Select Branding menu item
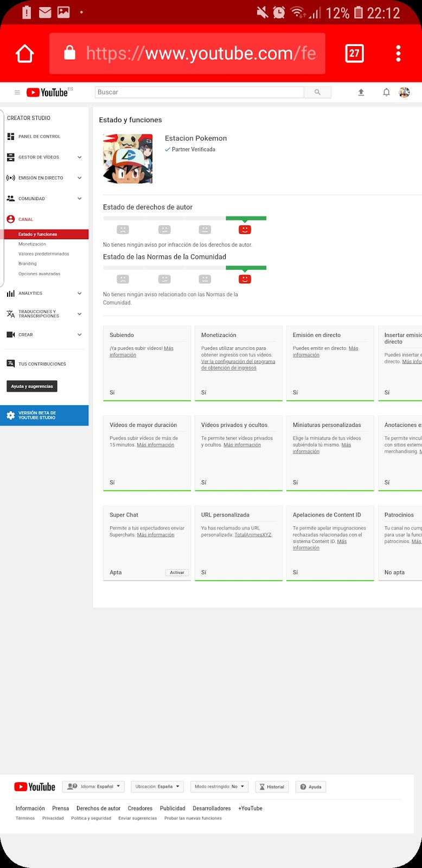The image size is (422, 868). pyautogui.click(x=28, y=264)
